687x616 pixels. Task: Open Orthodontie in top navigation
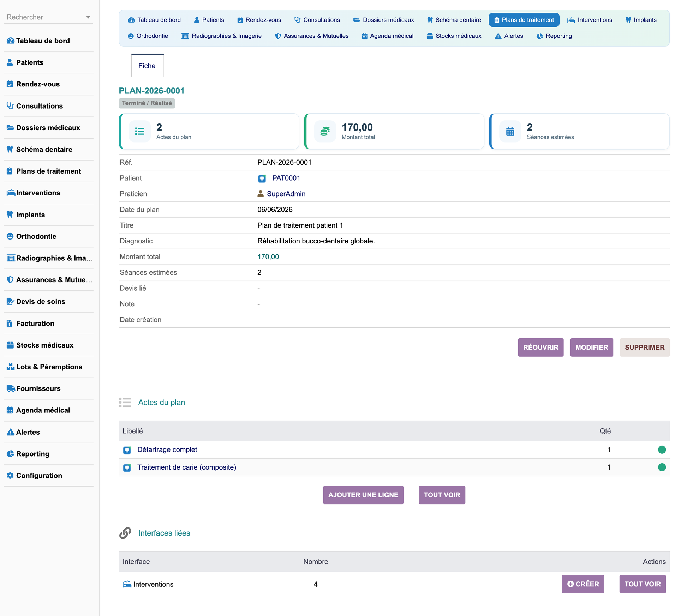click(148, 36)
